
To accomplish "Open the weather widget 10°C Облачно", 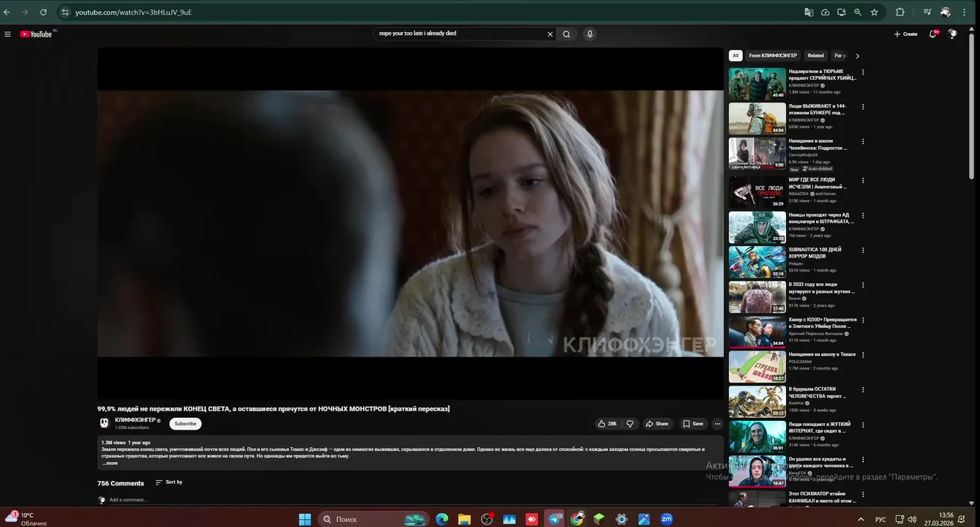I will [28, 519].
